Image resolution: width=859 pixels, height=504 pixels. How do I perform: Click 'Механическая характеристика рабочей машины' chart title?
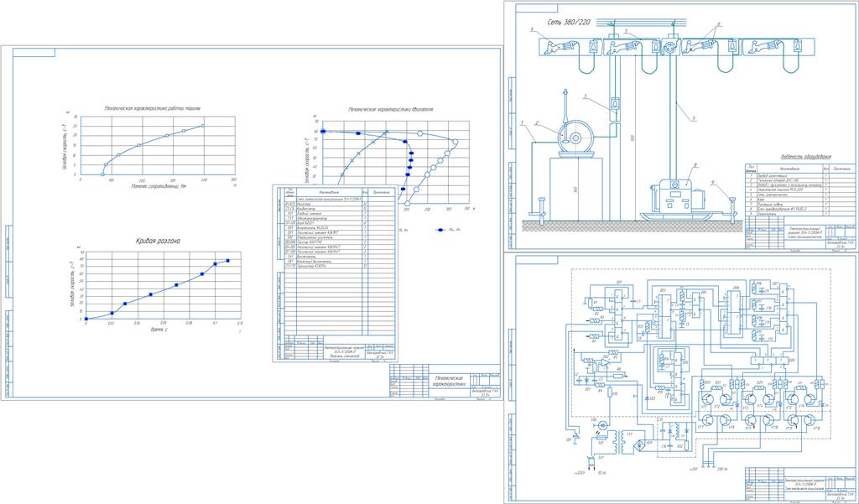point(153,108)
